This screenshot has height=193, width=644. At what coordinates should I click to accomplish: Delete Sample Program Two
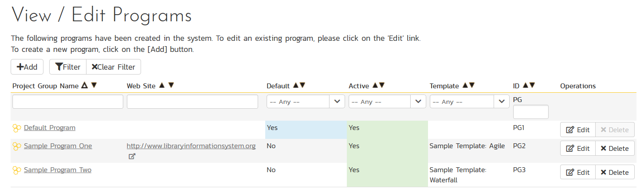tap(615, 173)
